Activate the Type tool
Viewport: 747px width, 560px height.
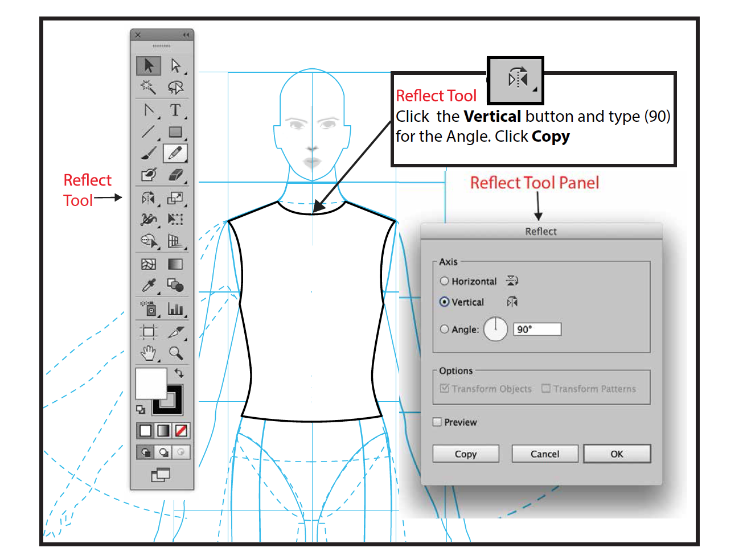click(x=175, y=110)
